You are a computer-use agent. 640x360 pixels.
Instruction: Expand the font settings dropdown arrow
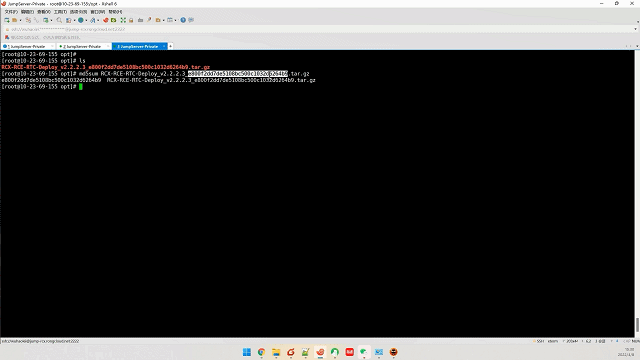[98, 20]
